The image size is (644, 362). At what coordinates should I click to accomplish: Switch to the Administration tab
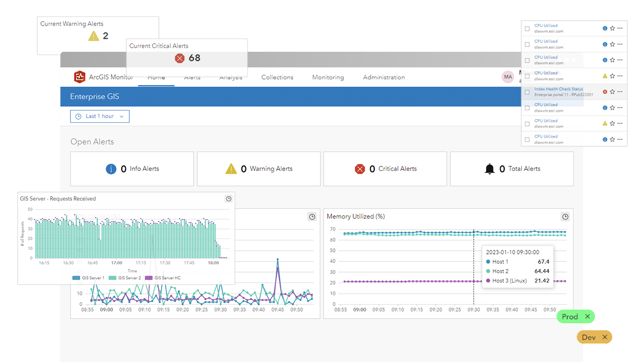click(x=384, y=77)
